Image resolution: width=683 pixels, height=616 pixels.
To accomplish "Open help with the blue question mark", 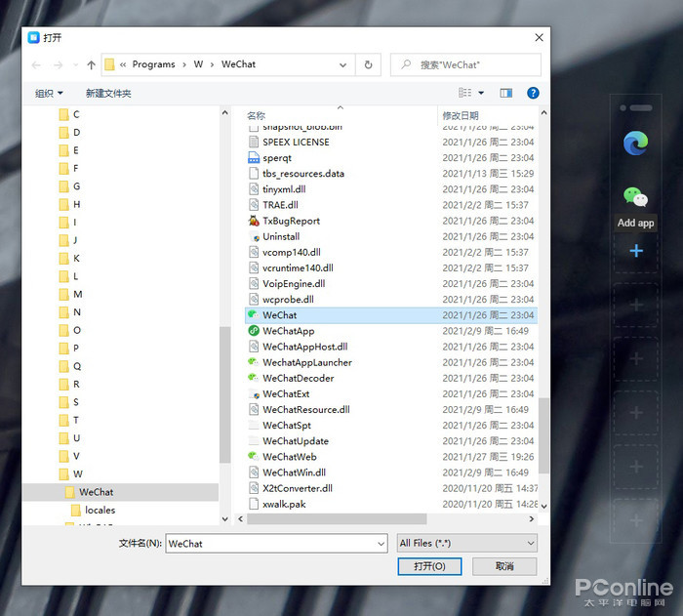I will [533, 93].
